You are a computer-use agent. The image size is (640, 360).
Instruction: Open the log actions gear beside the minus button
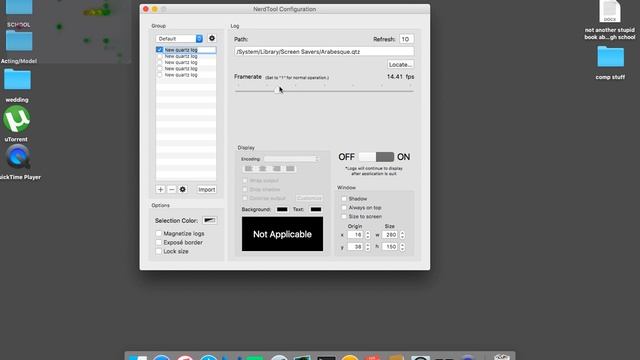pos(182,189)
